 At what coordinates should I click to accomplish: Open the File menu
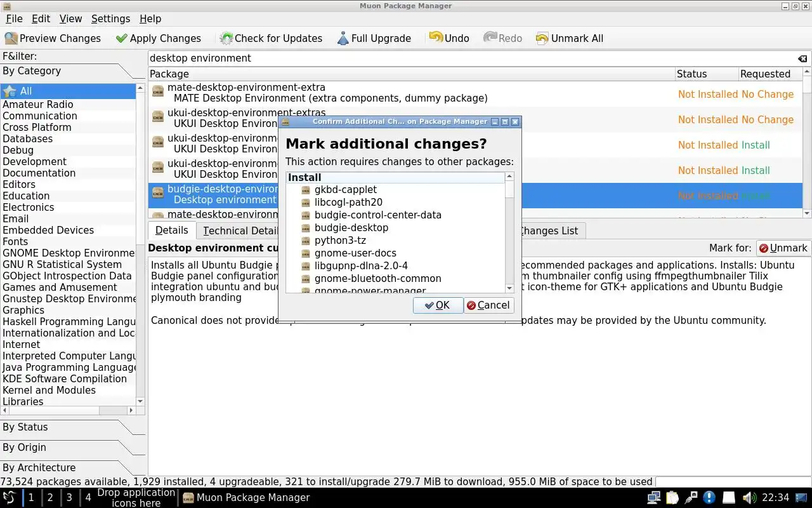click(14, 18)
